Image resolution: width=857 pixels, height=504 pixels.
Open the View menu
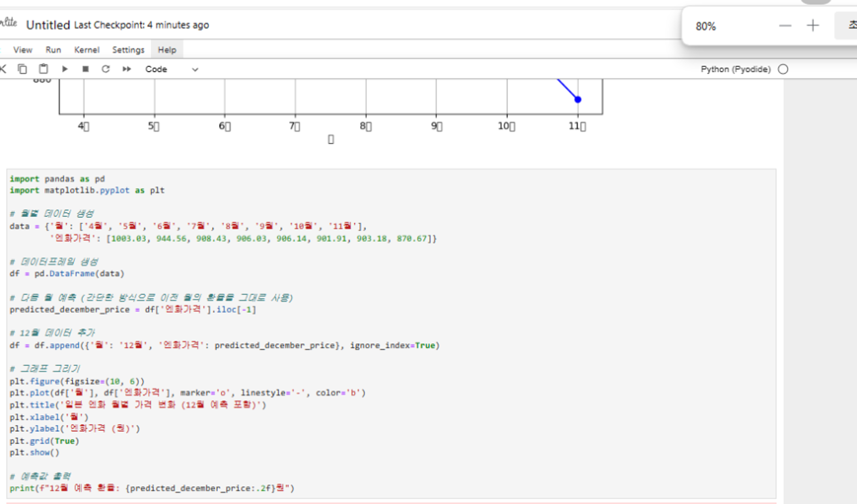[23, 50]
